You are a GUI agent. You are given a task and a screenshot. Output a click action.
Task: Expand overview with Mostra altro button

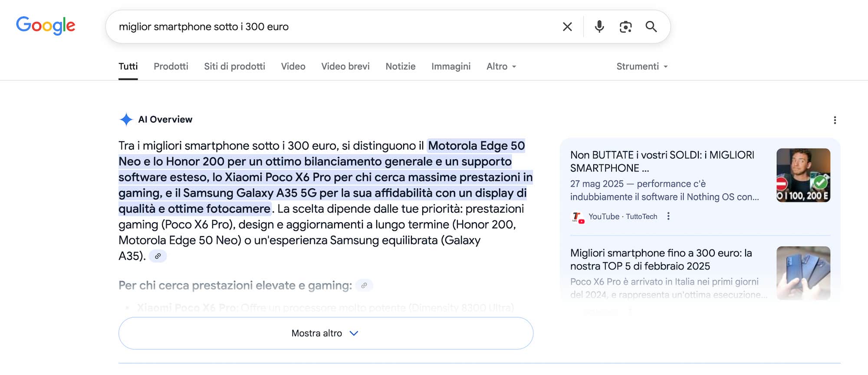click(325, 333)
